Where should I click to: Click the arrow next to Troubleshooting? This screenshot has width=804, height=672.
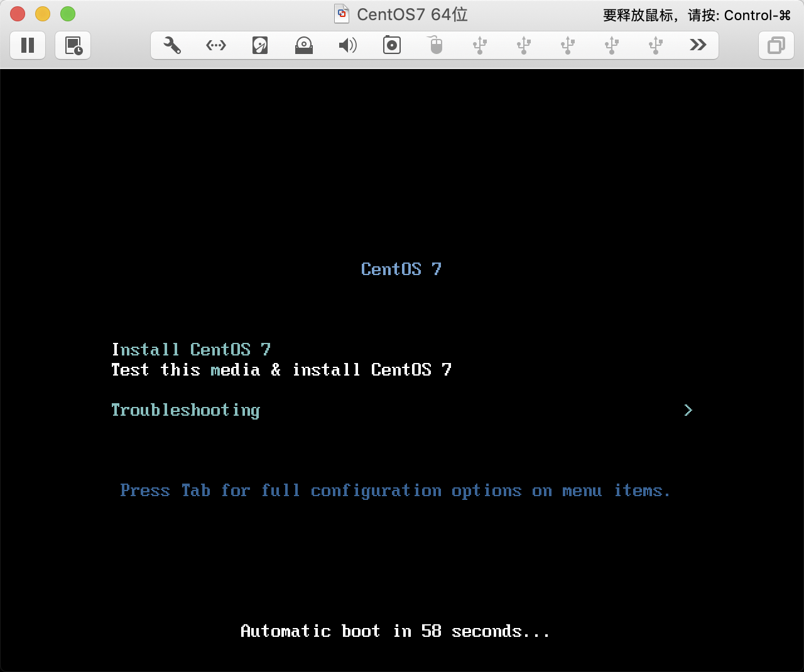click(688, 410)
